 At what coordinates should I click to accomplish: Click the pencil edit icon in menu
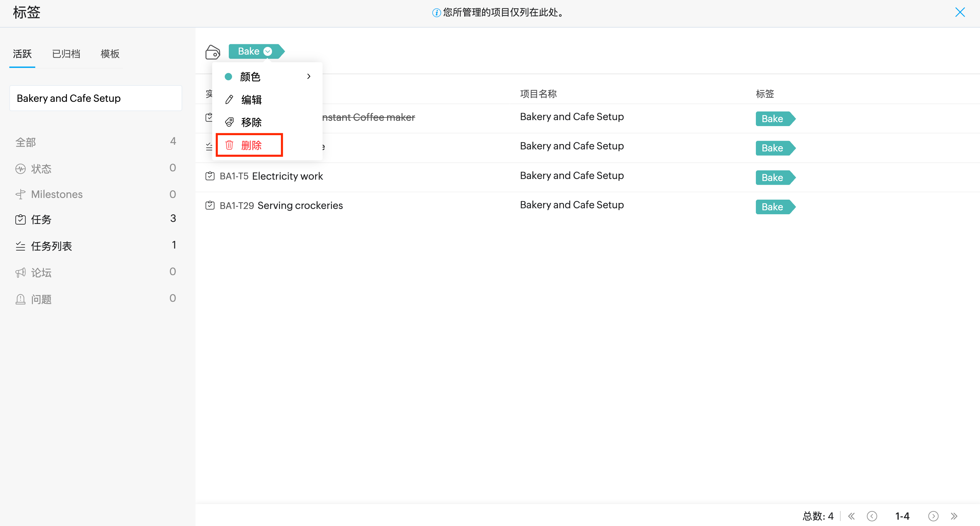[x=229, y=100]
